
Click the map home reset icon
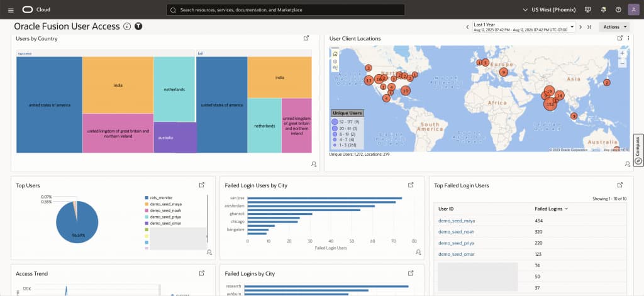[335, 54]
